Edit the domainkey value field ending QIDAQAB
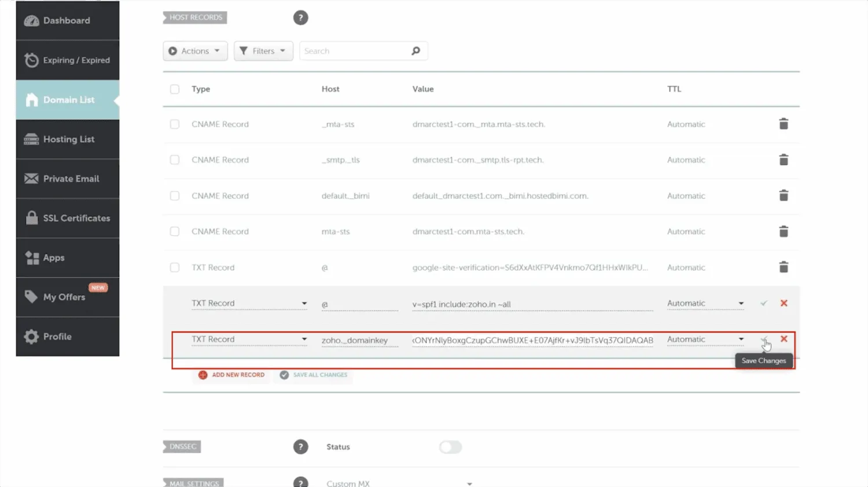Screen dimensions: 868x487 point(532,340)
